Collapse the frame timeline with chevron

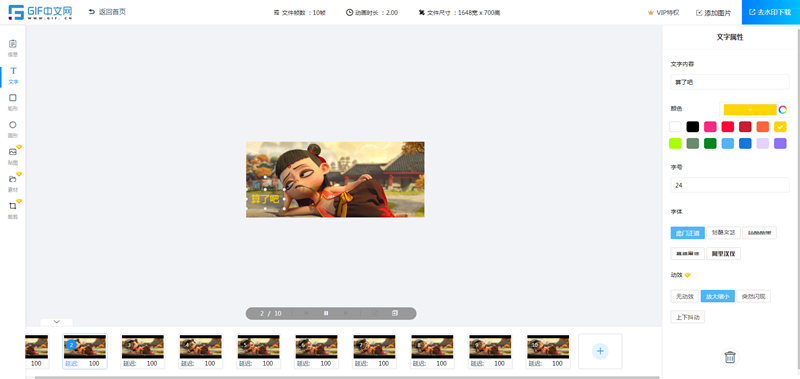pyautogui.click(x=57, y=321)
